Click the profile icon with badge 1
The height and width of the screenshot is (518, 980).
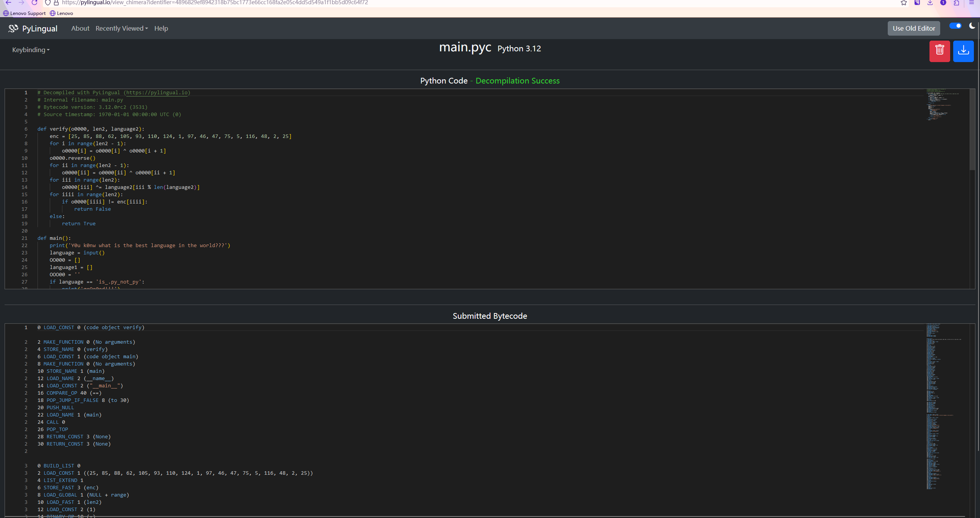click(x=943, y=3)
